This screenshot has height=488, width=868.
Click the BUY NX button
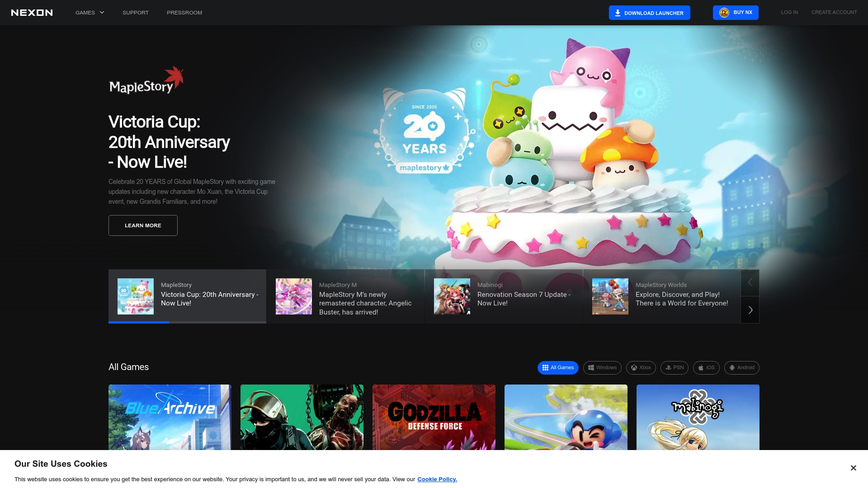coord(736,13)
